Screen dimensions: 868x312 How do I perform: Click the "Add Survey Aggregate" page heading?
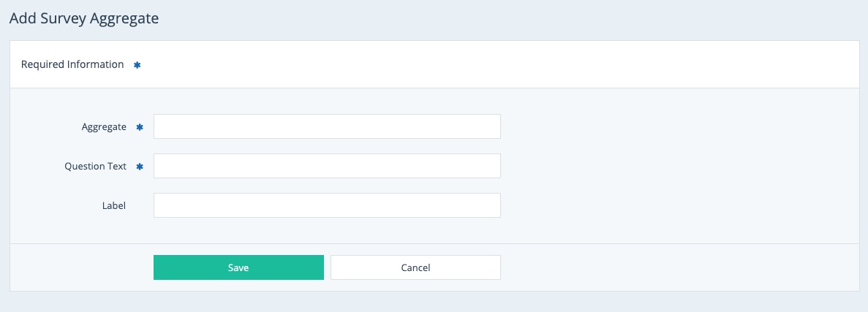tap(84, 19)
